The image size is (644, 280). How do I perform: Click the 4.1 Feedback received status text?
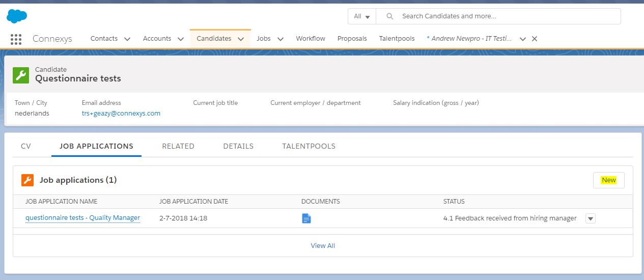[510, 218]
